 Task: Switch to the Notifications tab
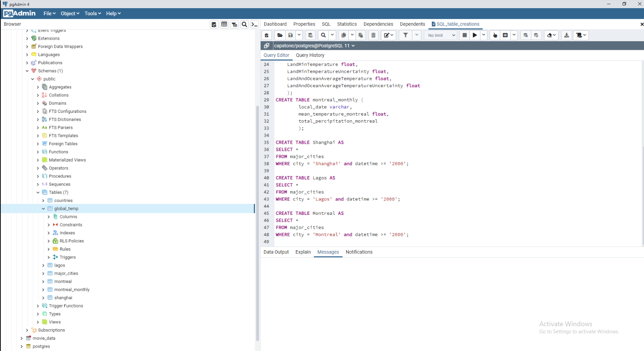tap(359, 252)
